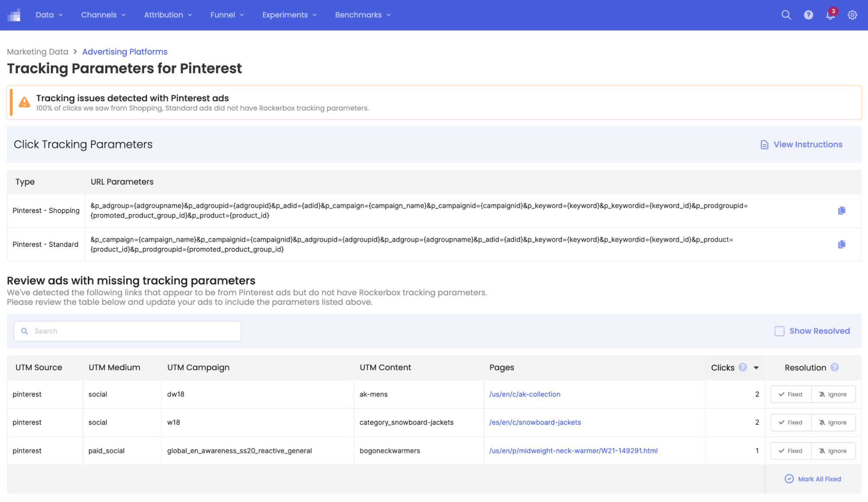This screenshot has width=868, height=502.
Task: Open the Advertising Platforms breadcrumb link
Action: (125, 52)
